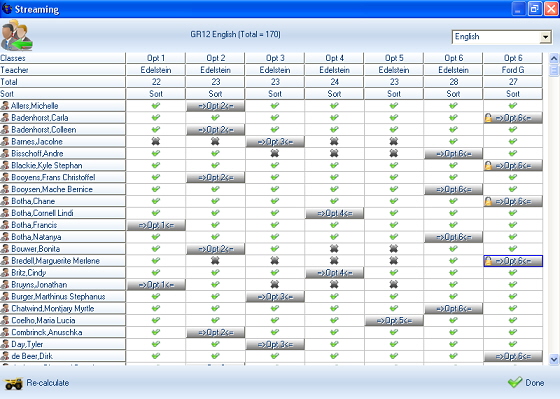Toggle the Opt 5 tick for Booyens, Frans Christoffel

(394, 177)
